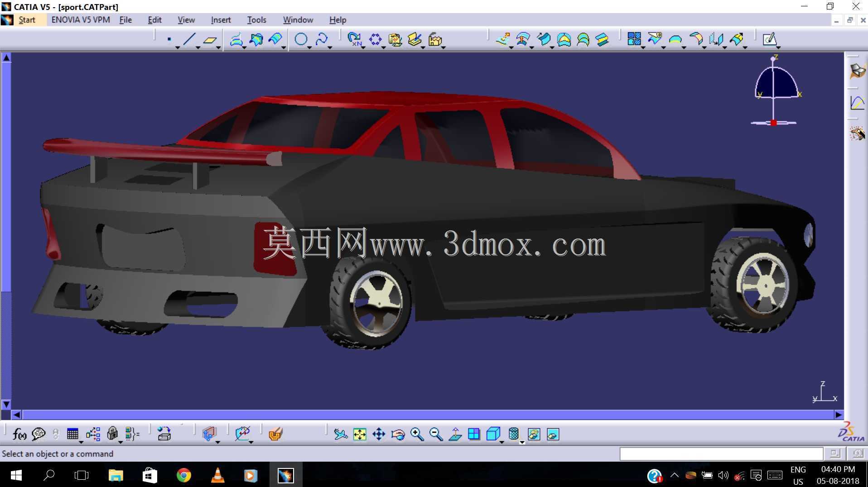Click the compass Z axis handle

773,58
